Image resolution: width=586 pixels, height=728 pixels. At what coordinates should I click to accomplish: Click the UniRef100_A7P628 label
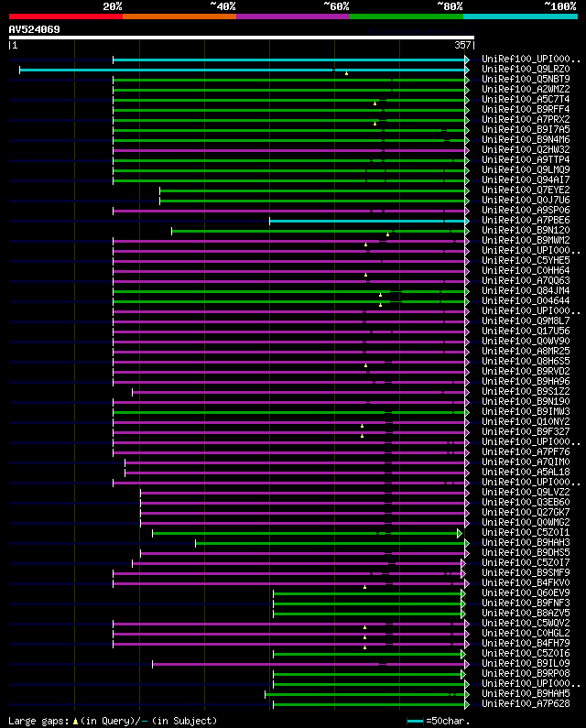[x=526, y=704]
